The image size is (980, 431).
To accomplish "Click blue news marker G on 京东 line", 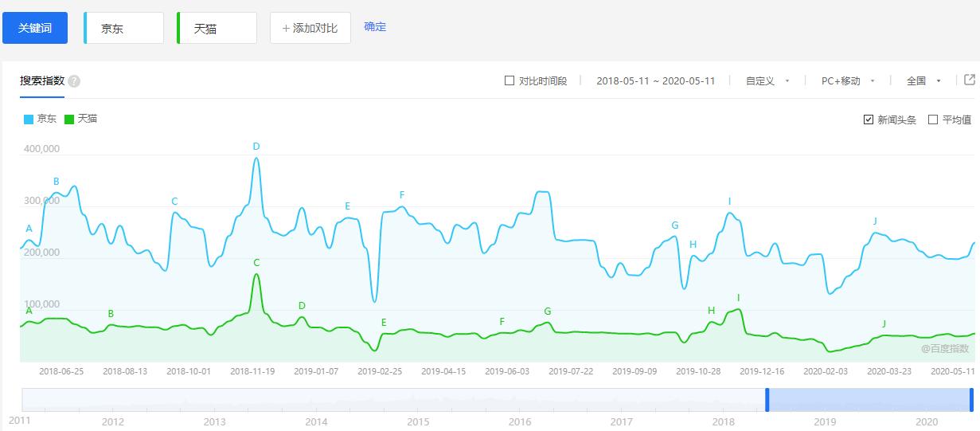I will coord(675,225).
